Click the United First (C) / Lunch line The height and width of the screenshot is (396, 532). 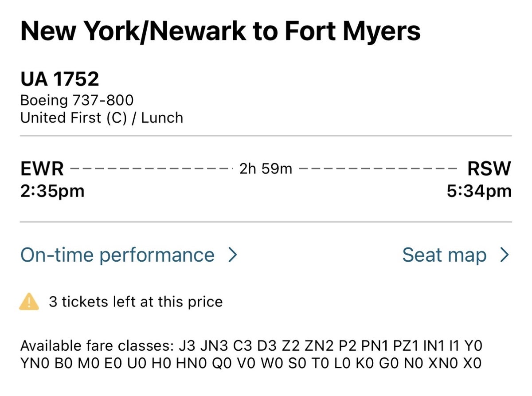102,118
